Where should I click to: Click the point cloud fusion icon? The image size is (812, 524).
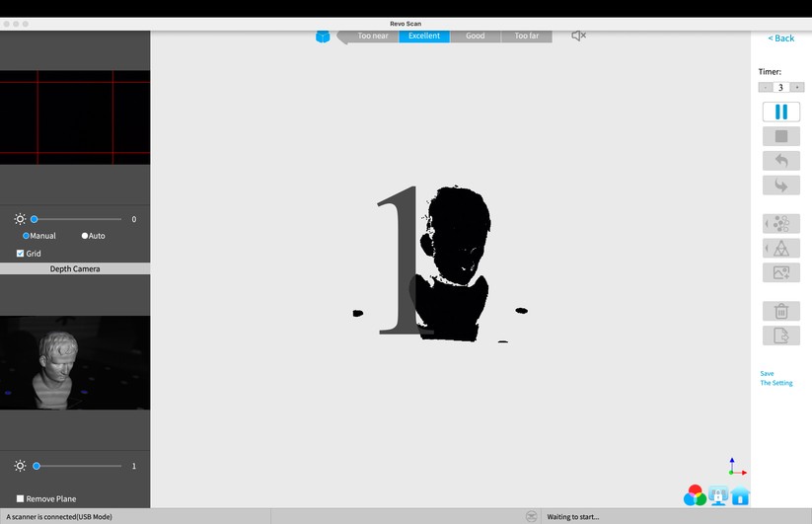(780, 224)
